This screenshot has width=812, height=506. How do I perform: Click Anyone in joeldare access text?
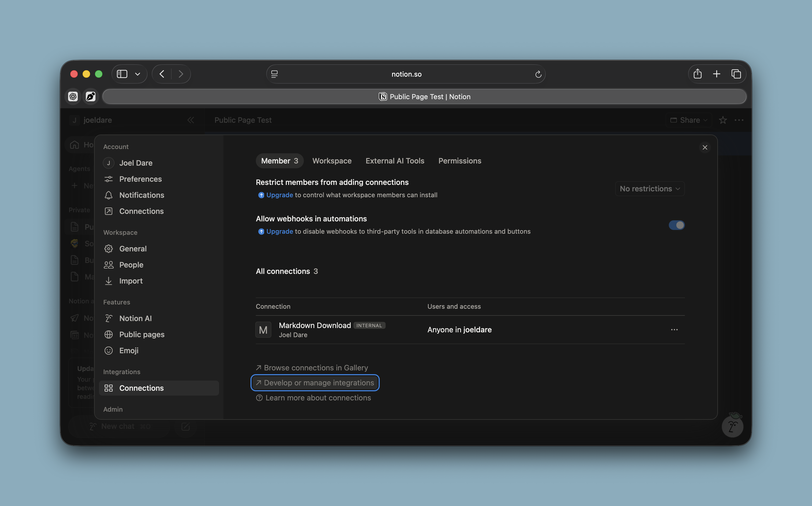(x=459, y=330)
